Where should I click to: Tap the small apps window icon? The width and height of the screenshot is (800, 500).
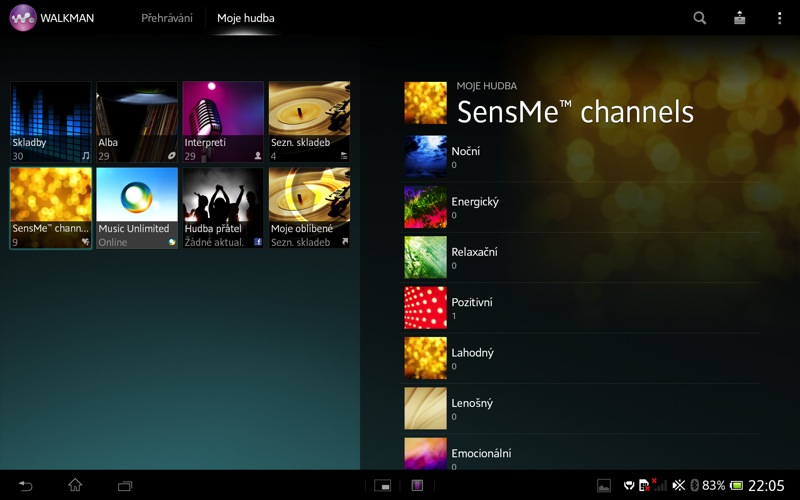pos(383,485)
